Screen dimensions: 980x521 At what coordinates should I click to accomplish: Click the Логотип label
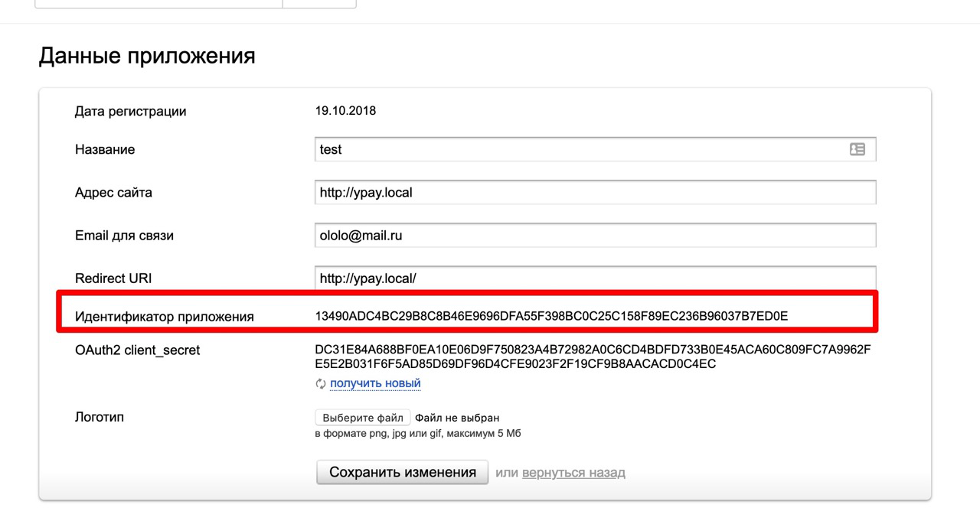pos(100,418)
